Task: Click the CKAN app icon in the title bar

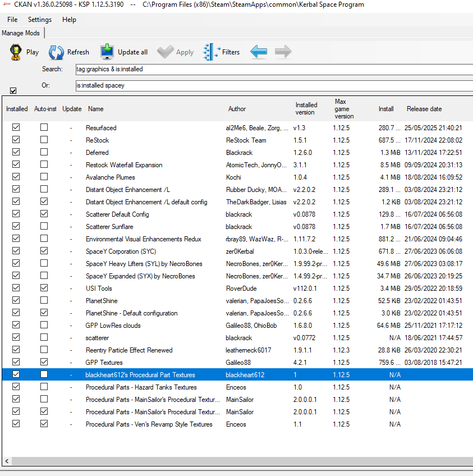Action: 7,4
